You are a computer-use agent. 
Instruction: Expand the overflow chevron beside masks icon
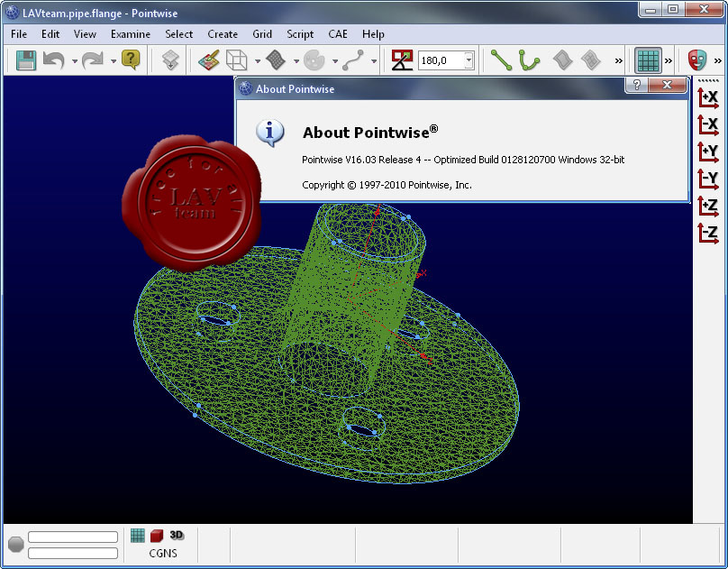tap(718, 60)
